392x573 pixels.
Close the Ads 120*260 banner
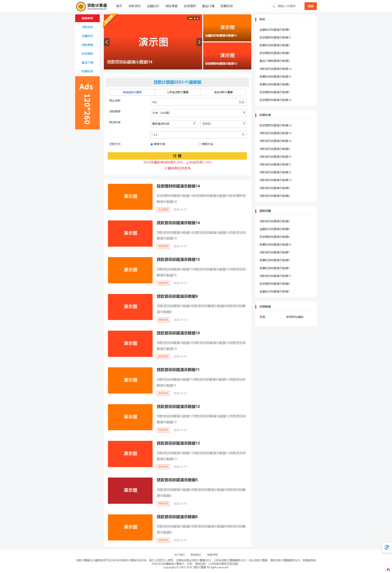tap(98, 128)
